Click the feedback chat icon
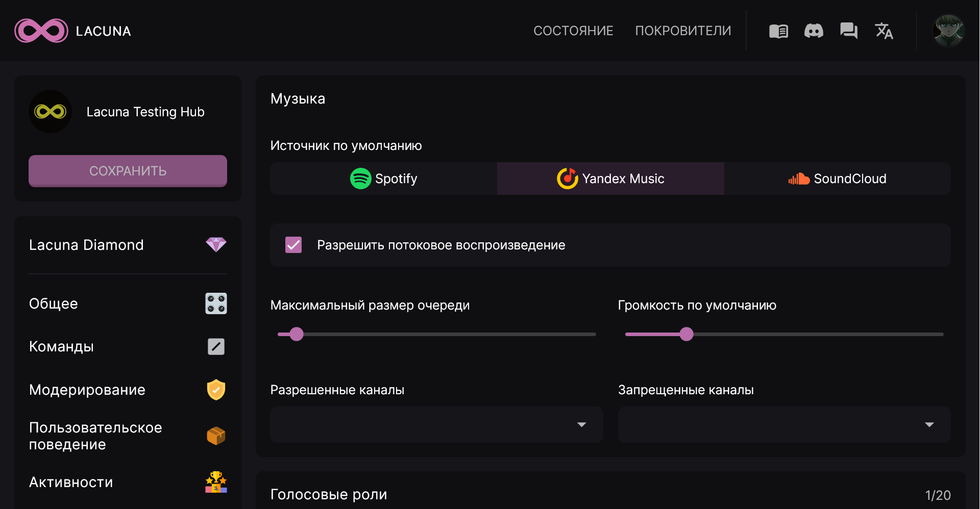 849,31
